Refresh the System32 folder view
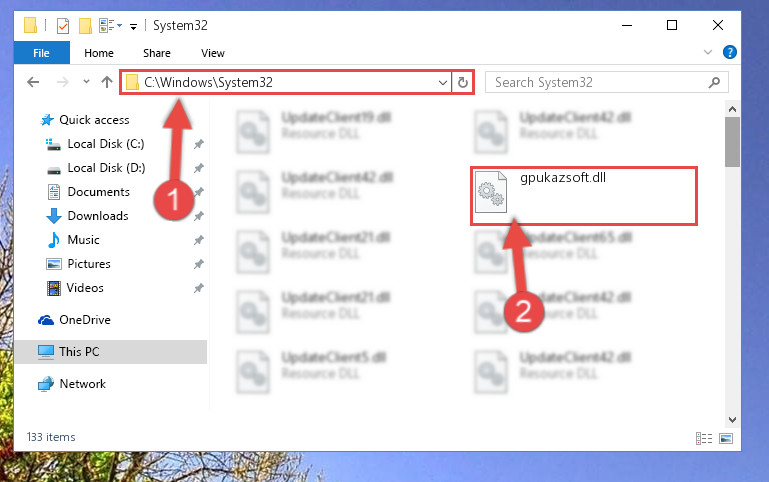 click(x=462, y=82)
